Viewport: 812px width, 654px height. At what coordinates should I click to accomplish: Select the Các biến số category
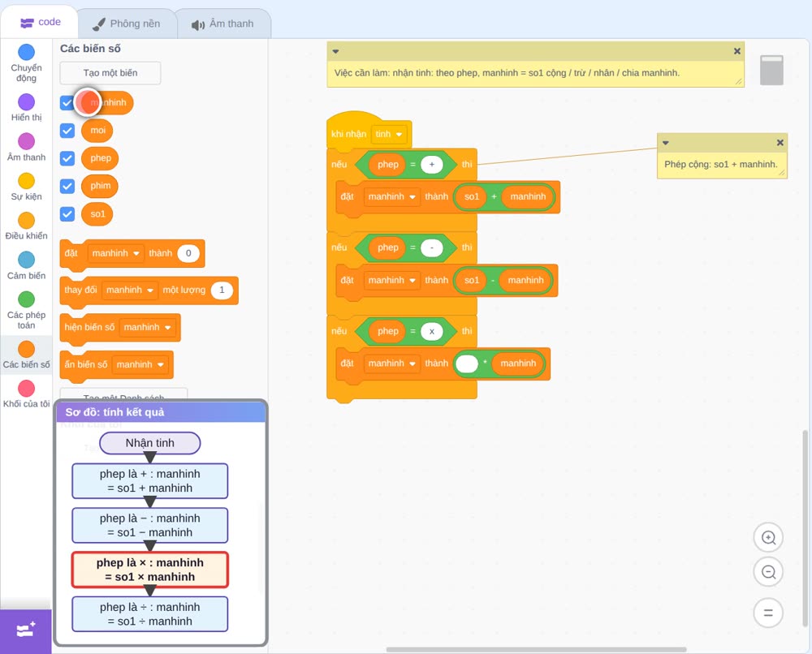tap(26, 355)
